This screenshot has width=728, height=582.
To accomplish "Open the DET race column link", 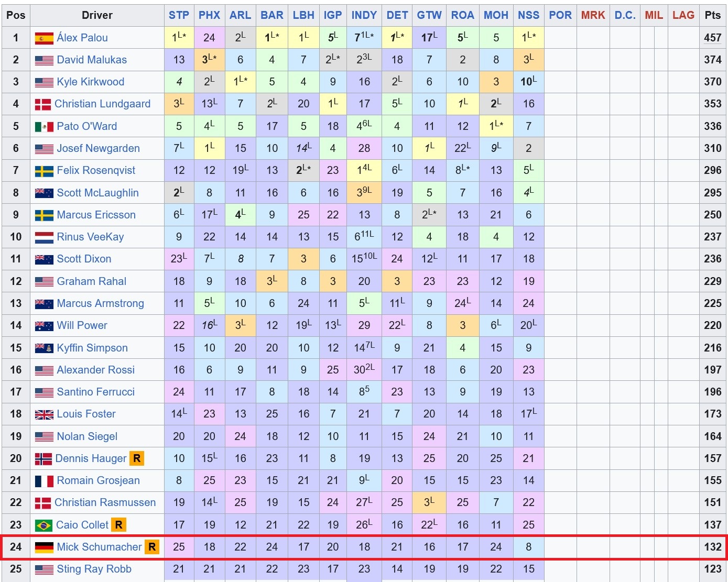I will pyautogui.click(x=397, y=15).
